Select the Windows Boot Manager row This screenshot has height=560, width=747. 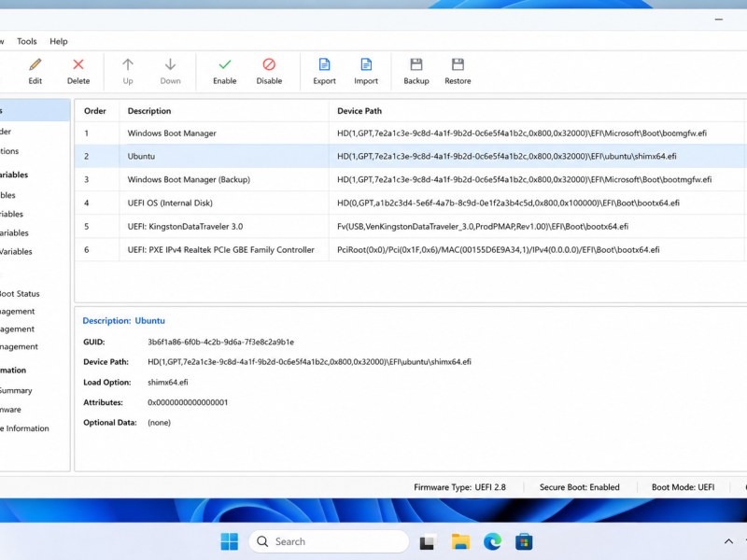[x=411, y=133]
